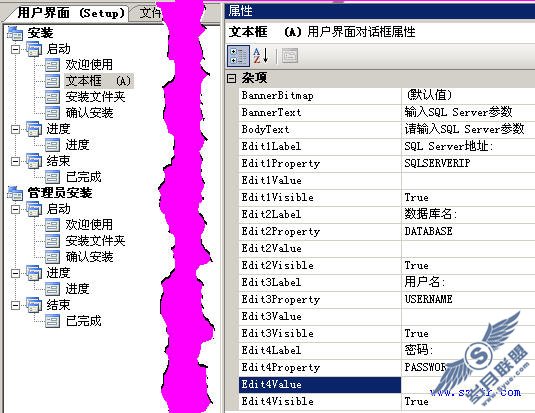Viewport: 535px width, 413px height.
Task: Select 确认安装 under 管理员安装
Action: coord(89,257)
